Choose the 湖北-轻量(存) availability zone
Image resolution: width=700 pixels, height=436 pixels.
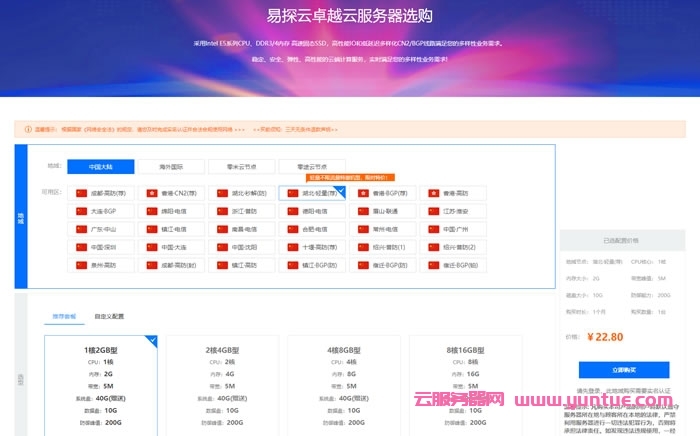point(312,193)
